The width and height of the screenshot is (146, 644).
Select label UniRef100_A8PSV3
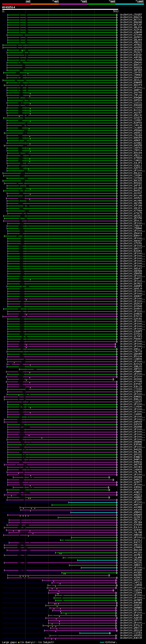(x=131, y=369)
